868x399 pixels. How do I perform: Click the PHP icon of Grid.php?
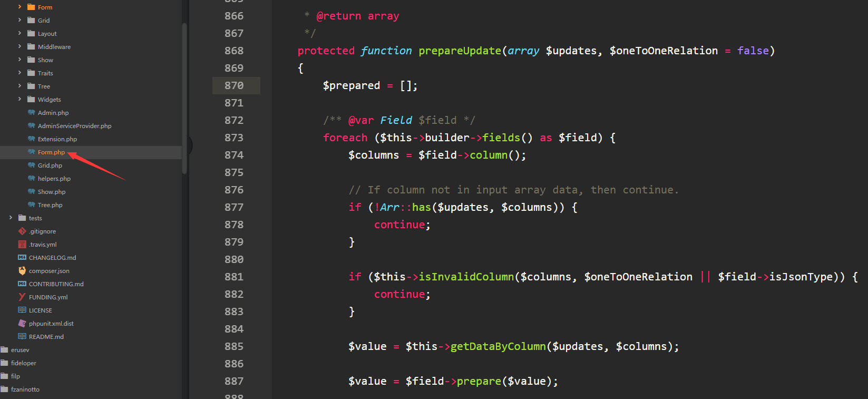tap(31, 165)
